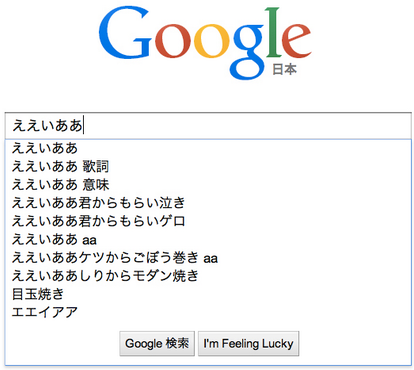Image resolution: width=414 pixels, height=370 pixels.
Task: Pick the suggestion ええいああ 意味
Action: point(208,185)
